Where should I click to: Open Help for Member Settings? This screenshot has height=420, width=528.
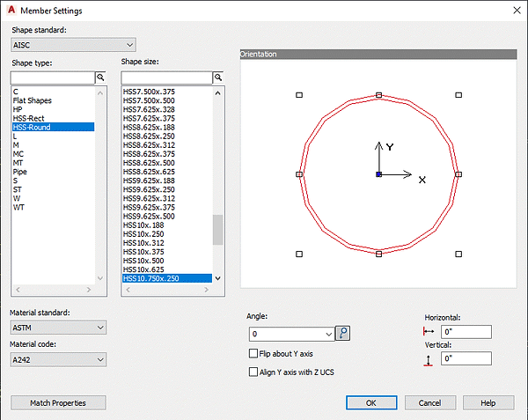click(x=488, y=402)
